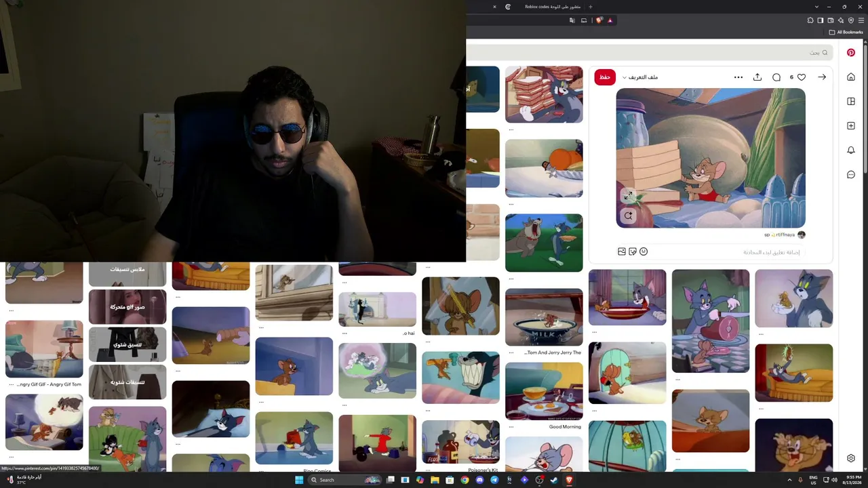Show hidden system tray icons

789,480
